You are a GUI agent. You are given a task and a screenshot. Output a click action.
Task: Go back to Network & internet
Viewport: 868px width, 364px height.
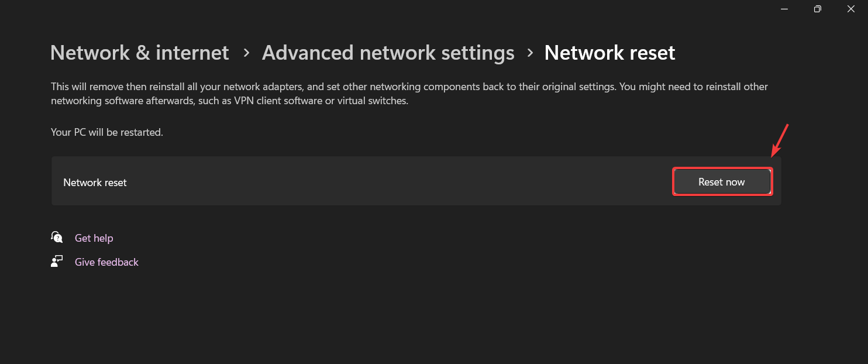point(139,53)
